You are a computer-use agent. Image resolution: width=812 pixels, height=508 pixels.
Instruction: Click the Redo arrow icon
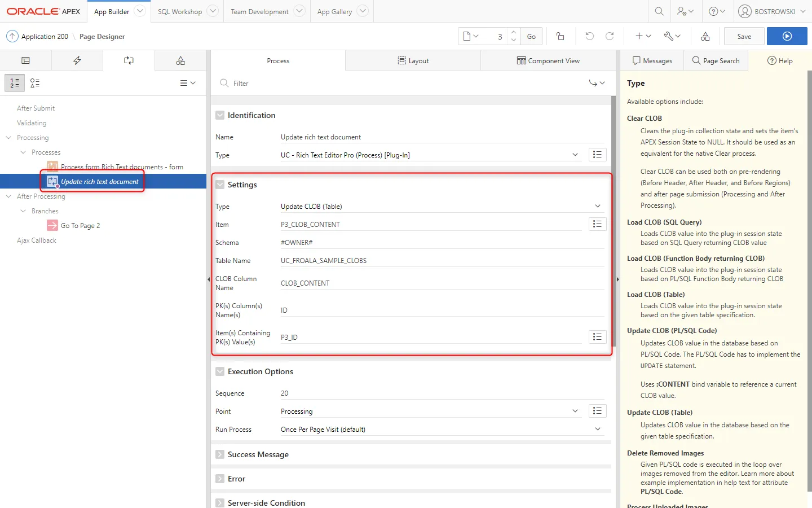pyautogui.click(x=610, y=36)
